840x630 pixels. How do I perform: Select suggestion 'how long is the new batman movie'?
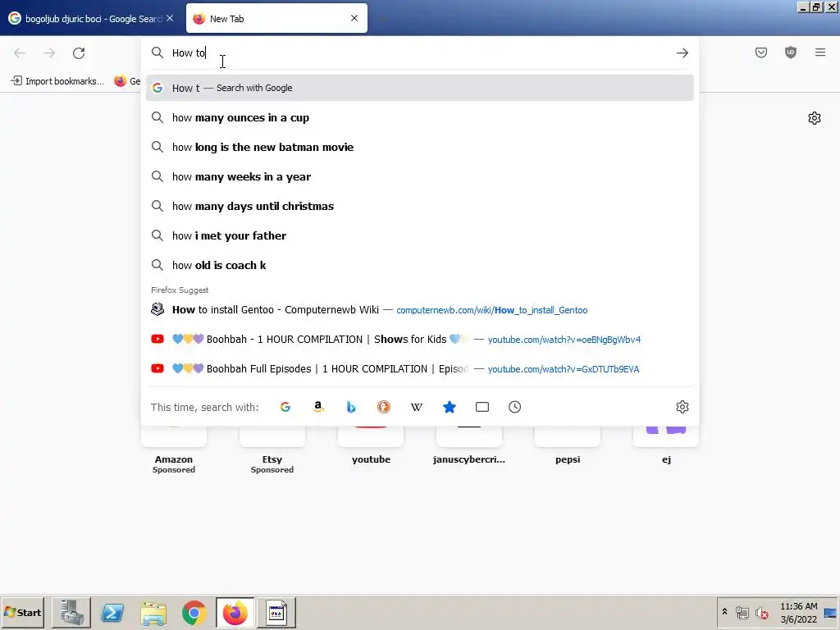tap(419, 148)
